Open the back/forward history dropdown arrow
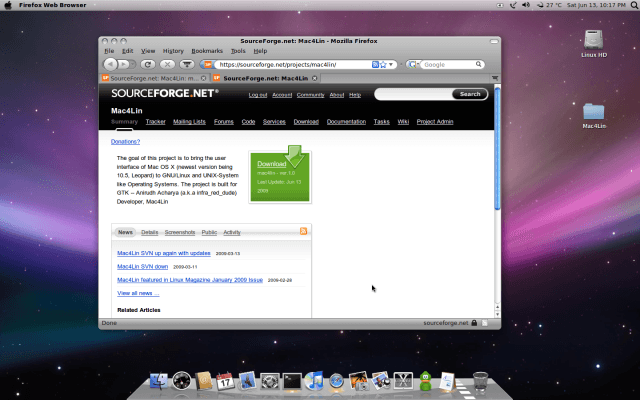The width and height of the screenshot is (640, 400). [133, 64]
